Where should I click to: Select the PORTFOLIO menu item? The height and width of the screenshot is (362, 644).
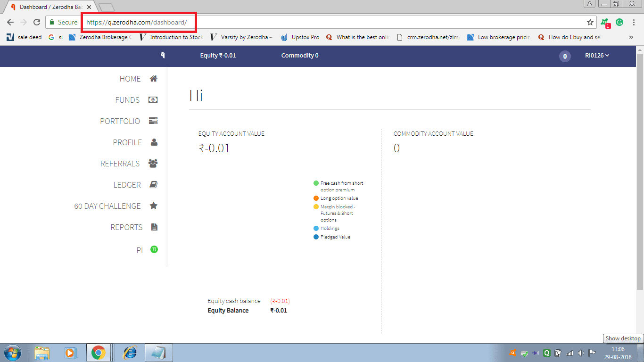pos(120,121)
